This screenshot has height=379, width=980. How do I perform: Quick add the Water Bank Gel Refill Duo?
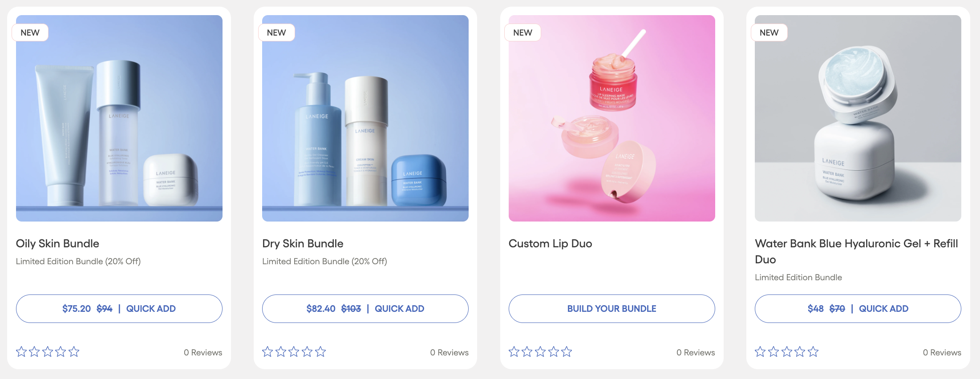click(x=858, y=309)
